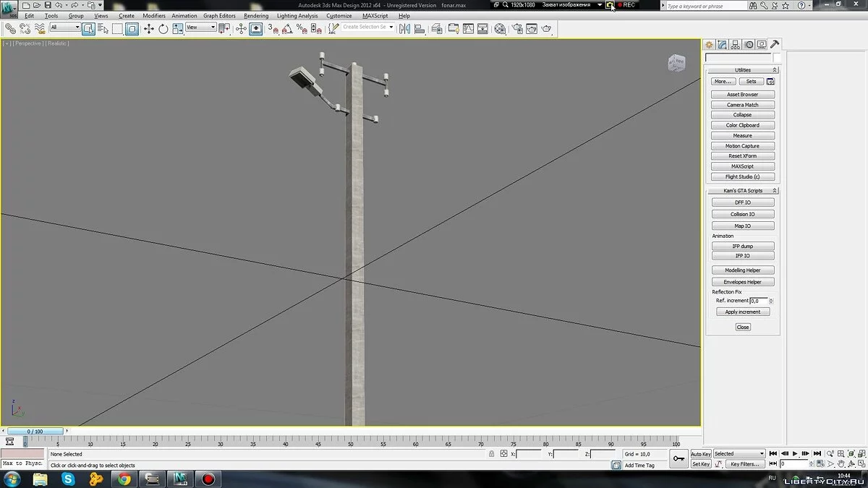Viewport: 868px width, 488px height.
Task: Open the selection filter 'All' dropdown
Action: click(65, 28)
